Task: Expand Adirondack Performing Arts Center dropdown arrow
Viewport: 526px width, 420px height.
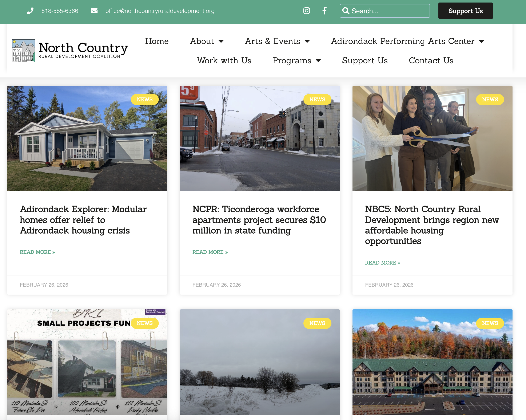Action: click(x=481, y=41)
